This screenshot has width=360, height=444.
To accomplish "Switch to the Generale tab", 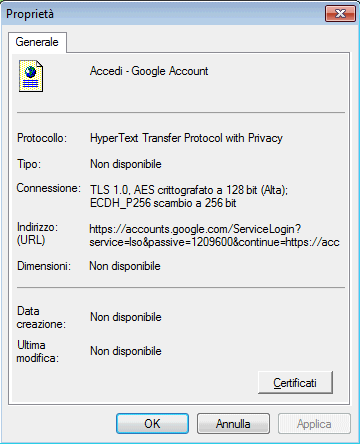I will coord(37,42).
